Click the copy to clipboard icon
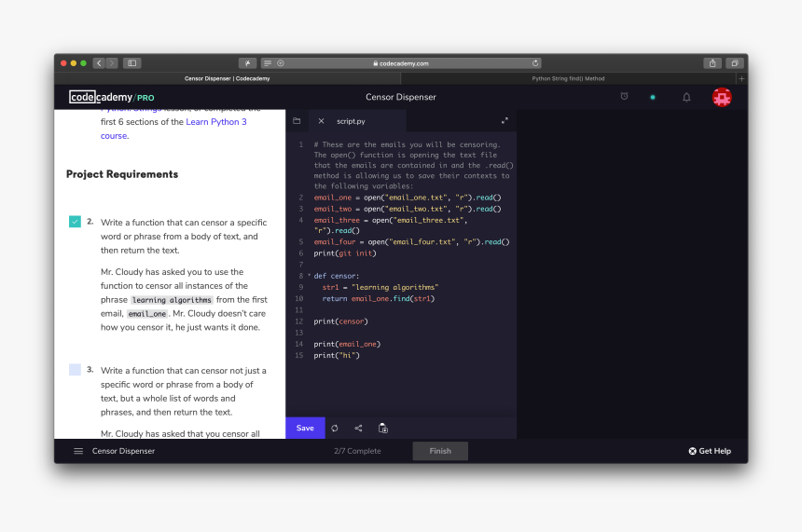The width and height of the screenshot is (802, 532). click(383, 429)
